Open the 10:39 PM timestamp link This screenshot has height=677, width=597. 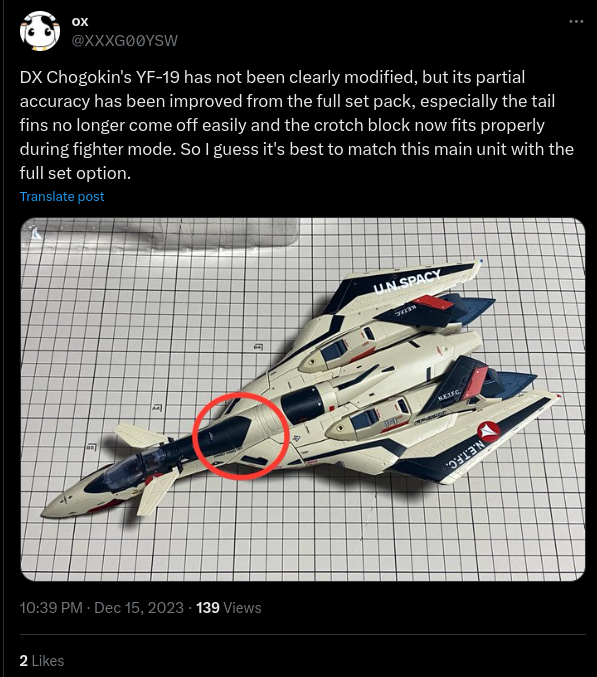coord(51,607)
